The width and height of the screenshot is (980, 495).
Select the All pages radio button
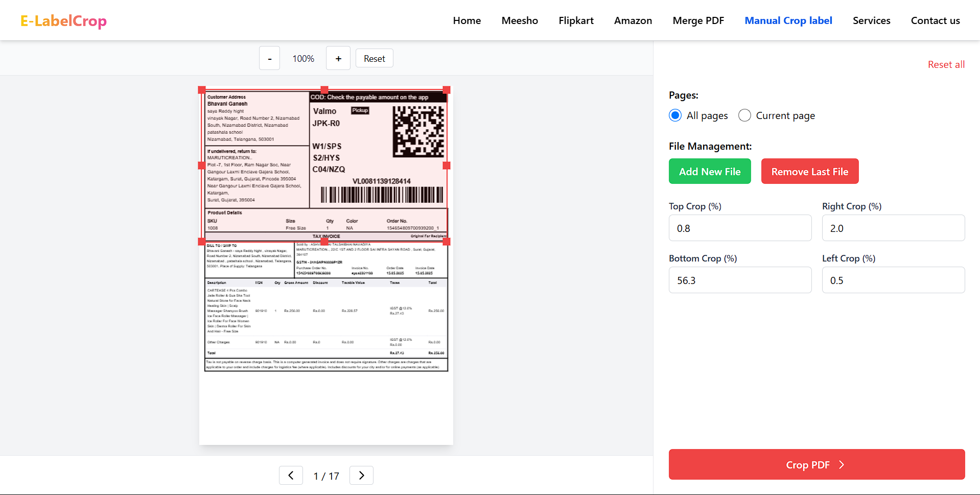pos(674,115)
